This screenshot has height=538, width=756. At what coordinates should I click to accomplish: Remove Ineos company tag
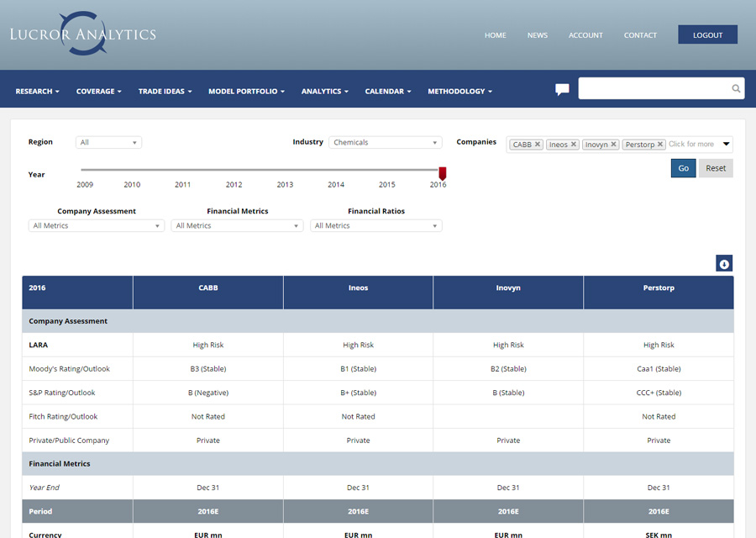tap(573, 144)
